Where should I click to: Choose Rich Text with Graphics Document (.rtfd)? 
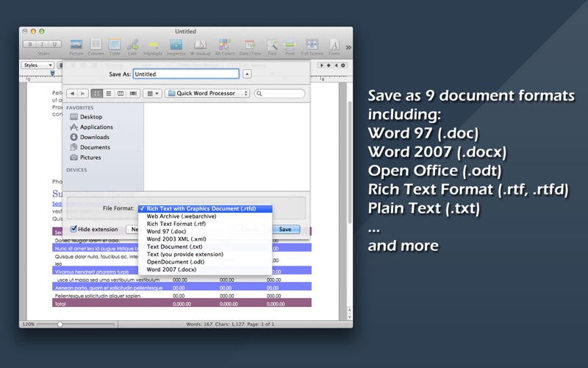point(205,208)
